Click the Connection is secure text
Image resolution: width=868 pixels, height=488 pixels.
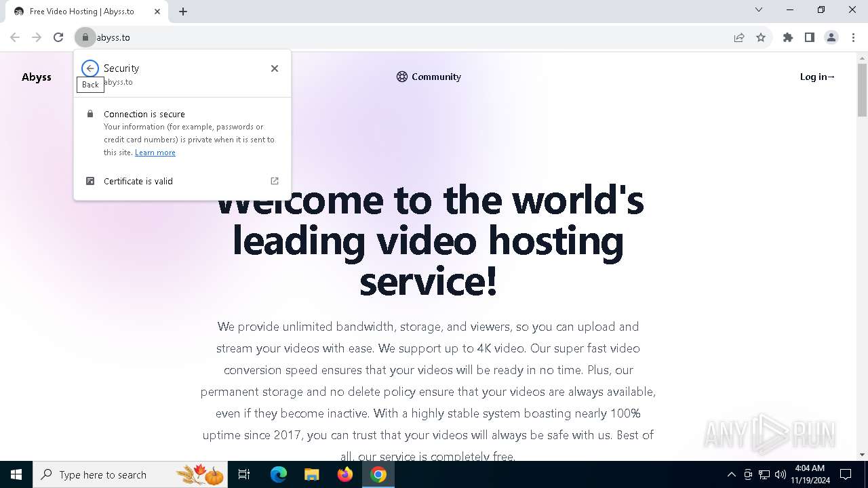[144, 114]
